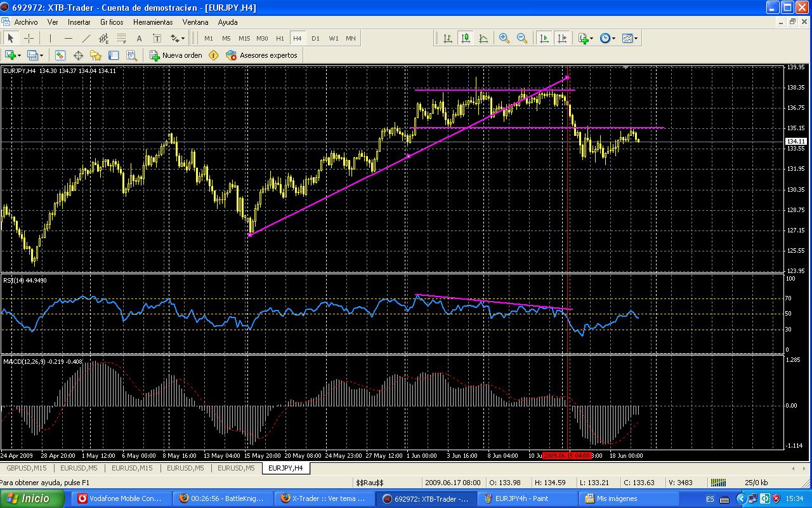812x508 pixels.
Task: Select the crosshair cursor tool
Action: (x=29, y=38)
